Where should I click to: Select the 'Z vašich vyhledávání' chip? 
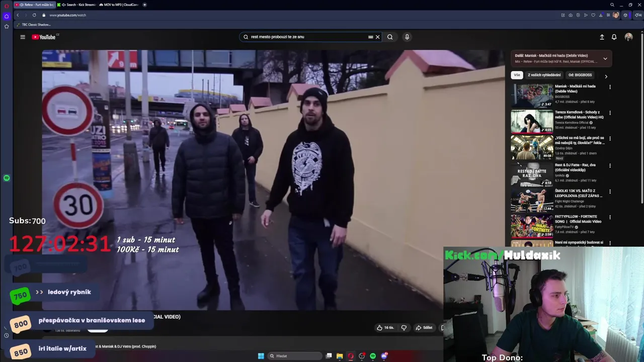tap(544, 75)
